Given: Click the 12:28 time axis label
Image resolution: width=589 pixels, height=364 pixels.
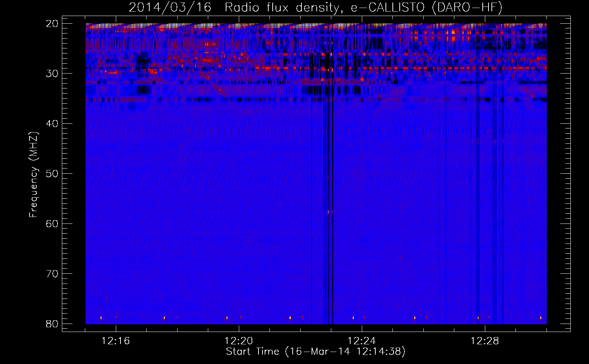Looking at the screenshot, I should pos(485,341).
